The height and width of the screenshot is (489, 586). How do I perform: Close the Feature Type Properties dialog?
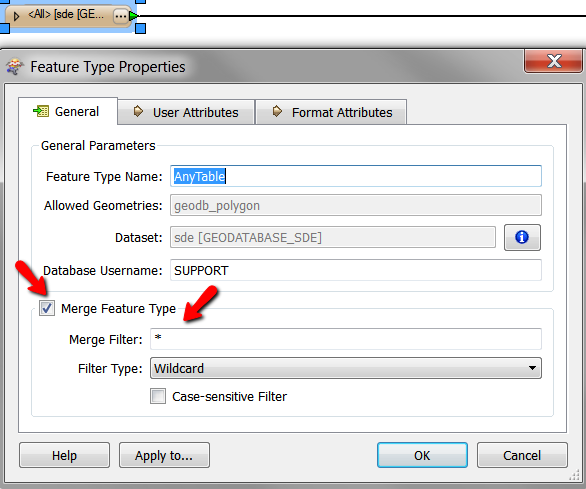(x=553, y=61)
